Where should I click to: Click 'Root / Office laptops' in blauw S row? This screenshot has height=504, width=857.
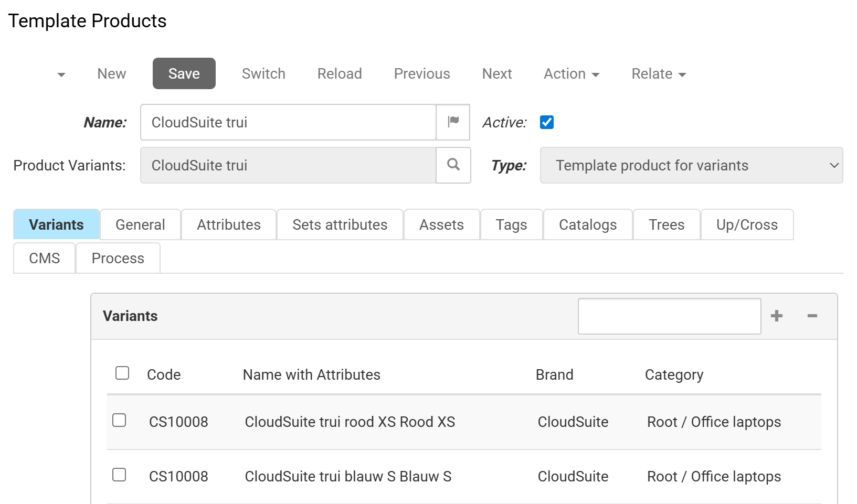pos(714,477)
